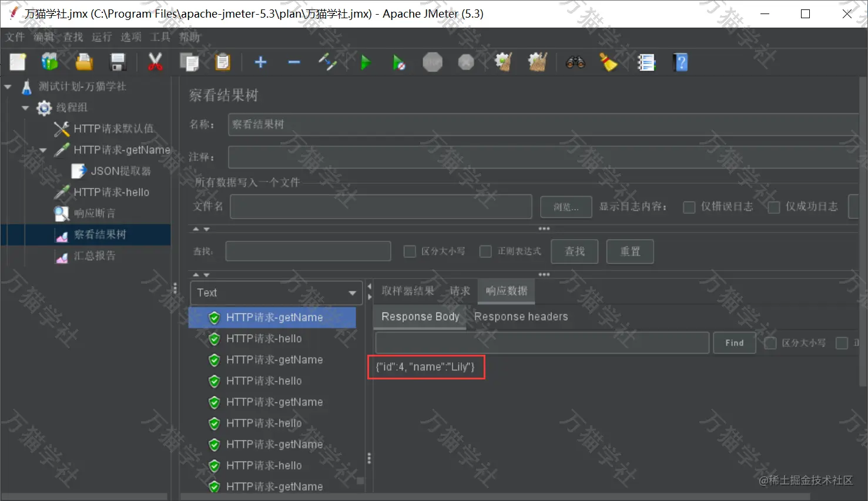Toggle 区分大小写 checkbox beside Find
The width and height of the screenshot is (868, 501).
tap(770, 343)
